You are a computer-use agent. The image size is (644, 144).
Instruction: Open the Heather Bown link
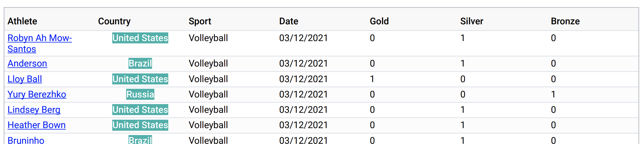tap(37, 125)
